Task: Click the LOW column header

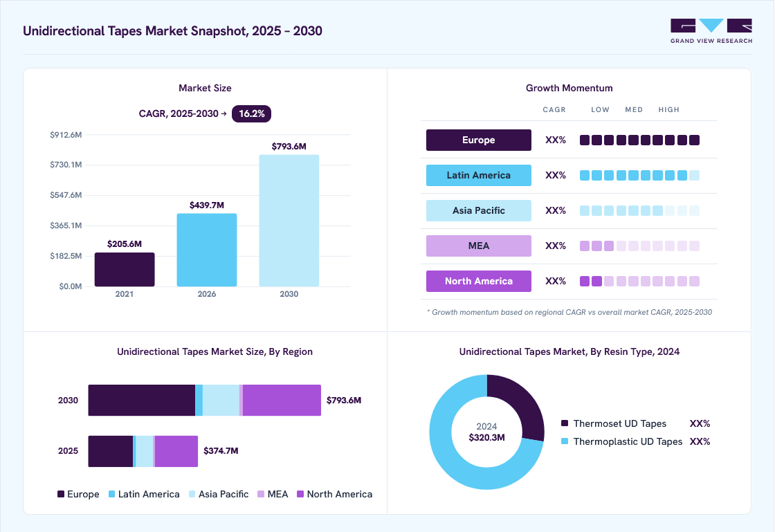Action: click(601, 110)
